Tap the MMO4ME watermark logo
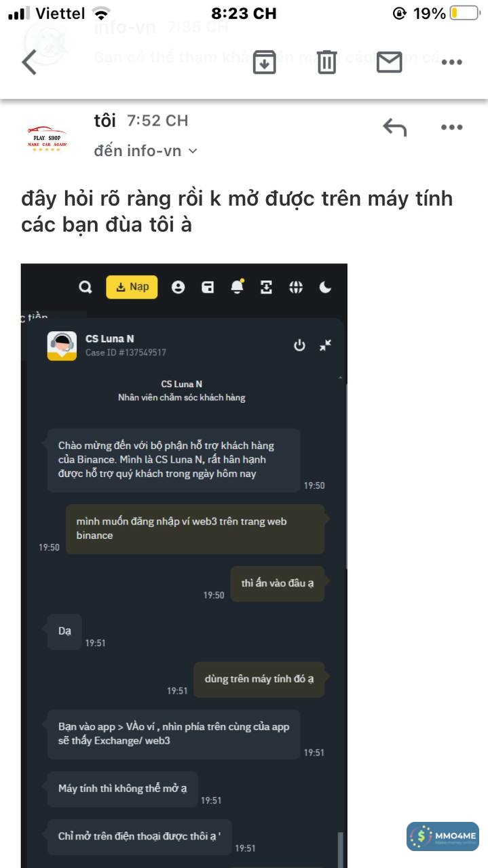 tap(442, 837)
